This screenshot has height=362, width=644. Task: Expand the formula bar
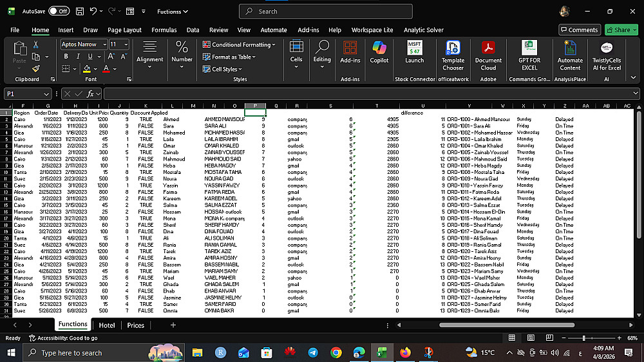(x=636, y=93)
